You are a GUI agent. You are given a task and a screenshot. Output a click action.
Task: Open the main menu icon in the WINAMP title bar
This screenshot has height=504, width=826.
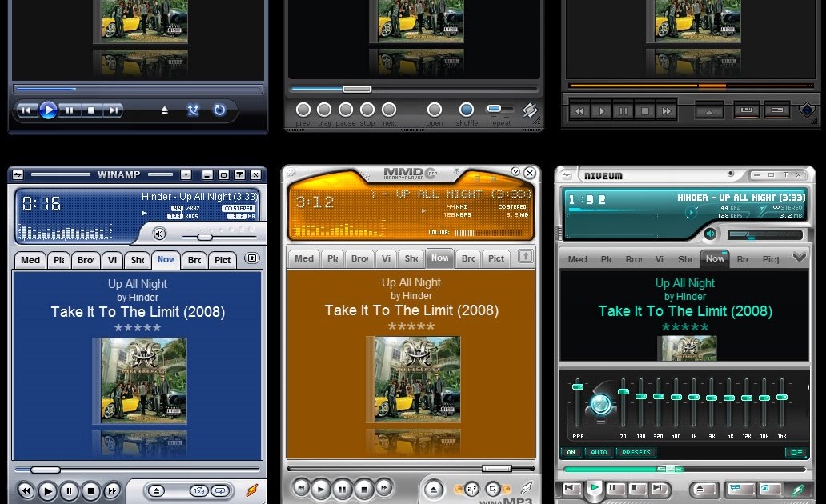(18, 174)
